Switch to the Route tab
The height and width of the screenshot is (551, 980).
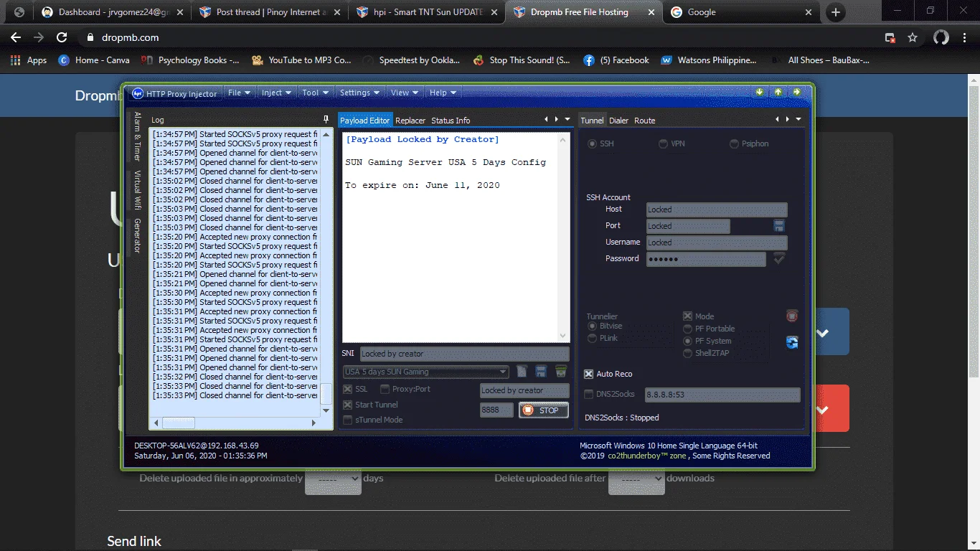pyautogui.click(x=644, y=121)
